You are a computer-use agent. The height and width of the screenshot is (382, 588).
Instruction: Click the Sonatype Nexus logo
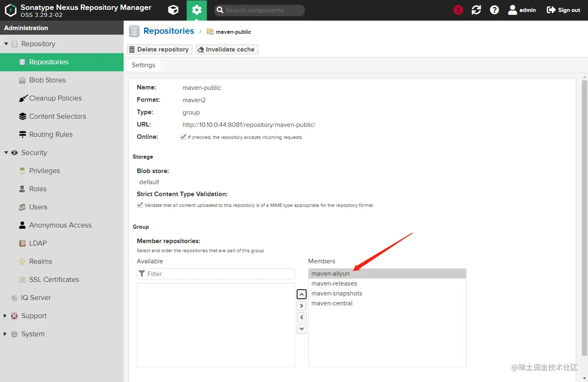click(10, 10)
